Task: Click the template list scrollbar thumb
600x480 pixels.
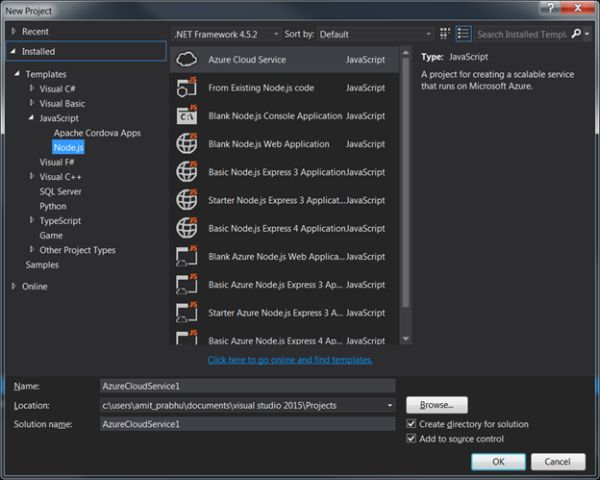Action: (406, 183)
